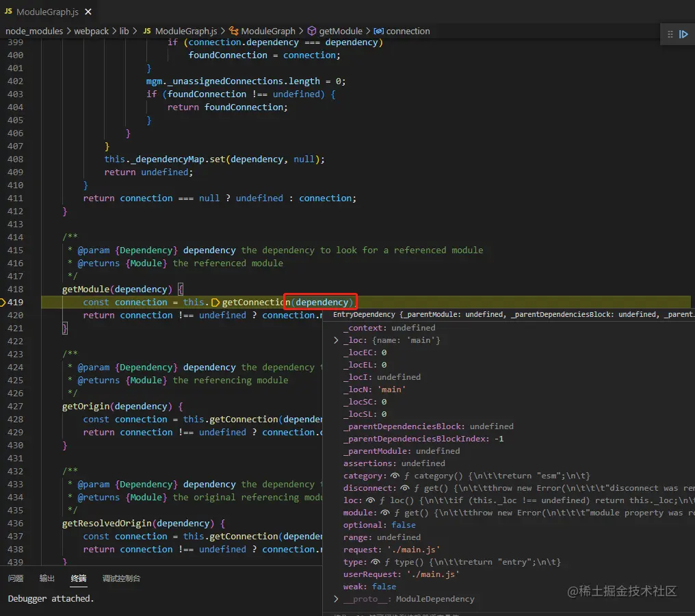
Task: Open the 问题 (Problems) panel tab
Action: click(16, 578)
